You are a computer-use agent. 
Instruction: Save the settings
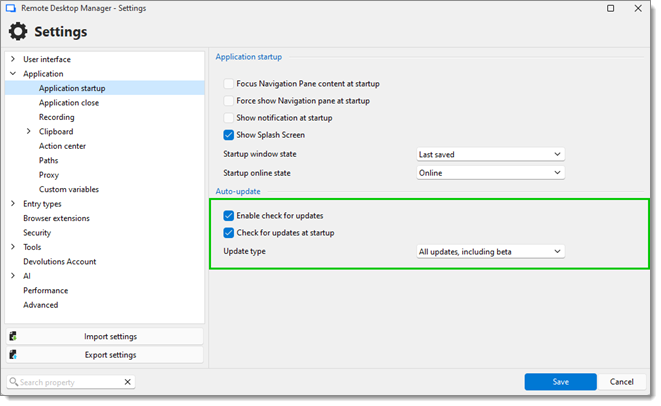(x=560, y=382)
